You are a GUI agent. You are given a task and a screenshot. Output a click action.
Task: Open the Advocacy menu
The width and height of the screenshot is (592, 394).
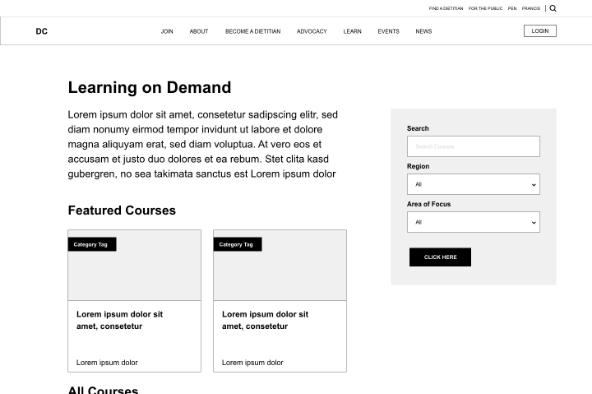coord(312,31)
